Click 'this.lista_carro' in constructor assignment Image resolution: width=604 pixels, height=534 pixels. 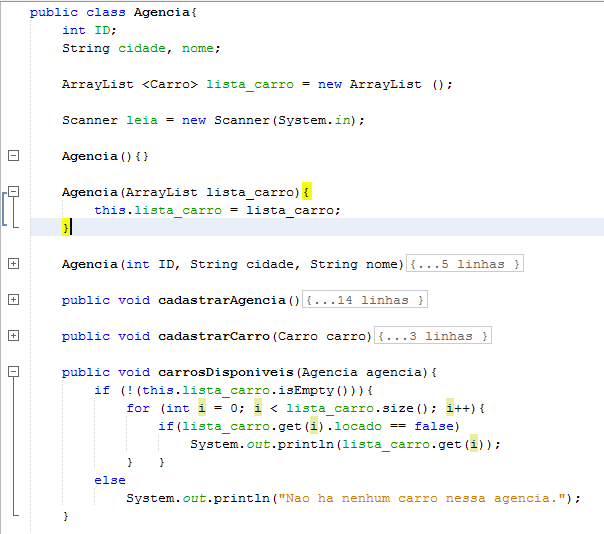(158, 210)
